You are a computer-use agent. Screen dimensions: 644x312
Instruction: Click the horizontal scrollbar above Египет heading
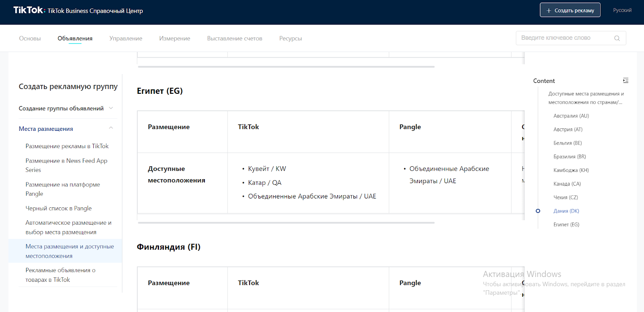click(286, 67)
